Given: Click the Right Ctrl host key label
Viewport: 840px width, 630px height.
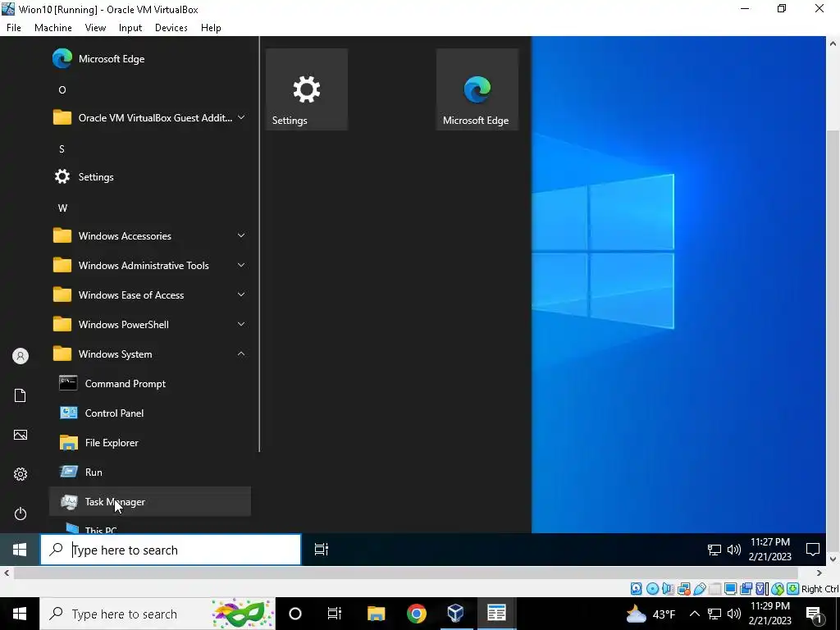Looking at the screenshot, I should (x=820, y=589).
